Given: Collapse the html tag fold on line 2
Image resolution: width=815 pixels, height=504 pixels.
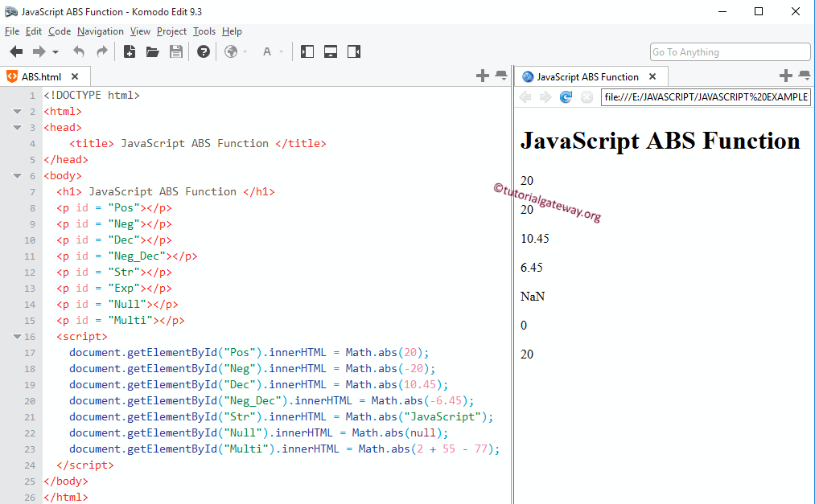Looking at the screenshot, I should coord(18,112).
